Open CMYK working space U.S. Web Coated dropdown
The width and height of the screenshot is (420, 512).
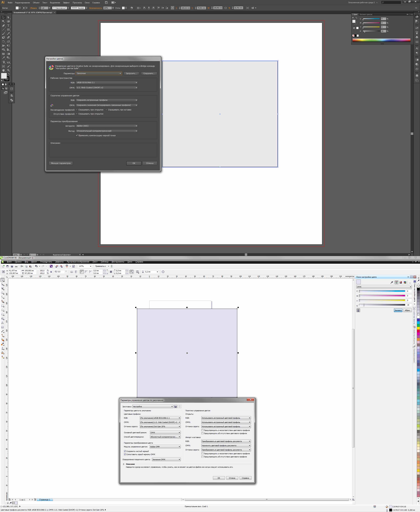click(107, 88)
